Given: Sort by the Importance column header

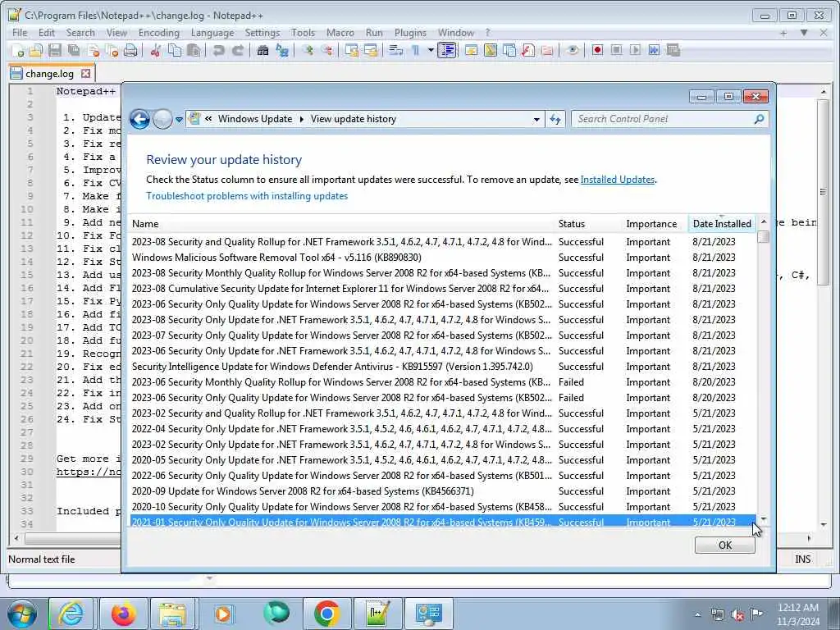Looking at the screenshot, I should pos(655,223).
